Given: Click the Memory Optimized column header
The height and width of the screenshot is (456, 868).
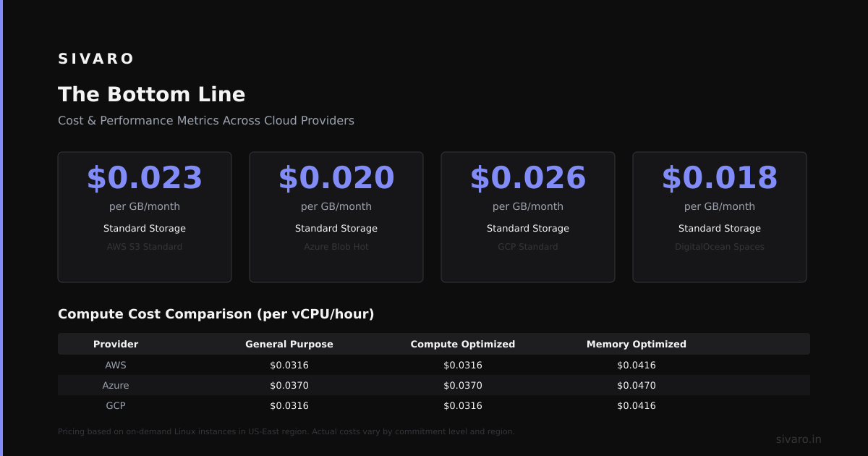Looking at the screenshot, I should 637,344.
